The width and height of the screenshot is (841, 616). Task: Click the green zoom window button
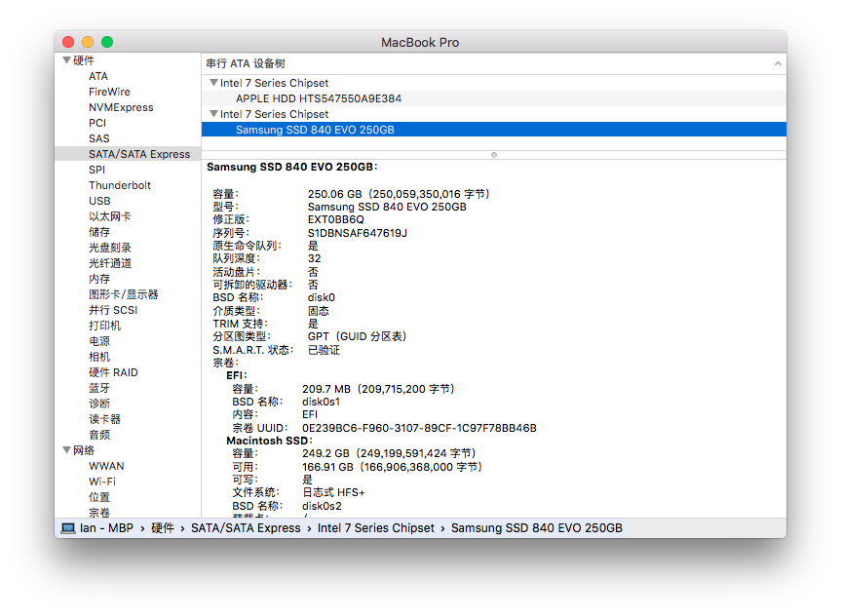[107, 42]
